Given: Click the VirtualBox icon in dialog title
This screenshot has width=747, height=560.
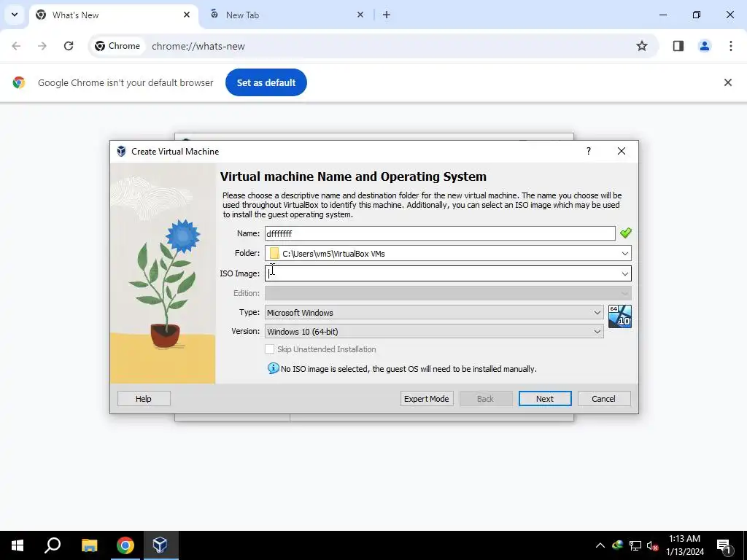Looking at the screenshot, I should click(121, 152).
